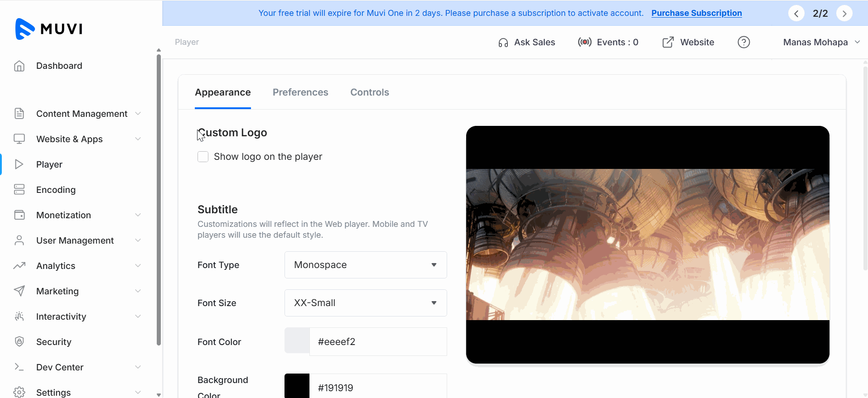Click Website link text
The image size is (868, 398).
coord(697,42)
